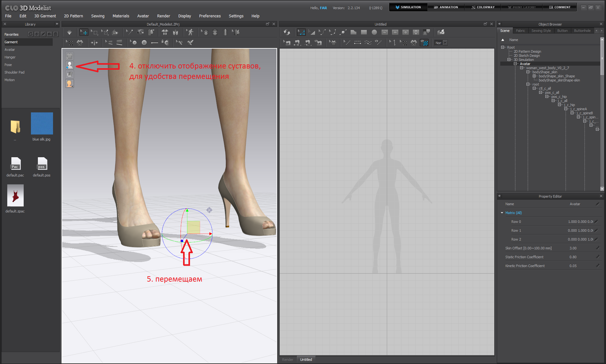Select the Button placement tool icon
This screenshot has width=606, height=364.
click(x=144, y=43)
